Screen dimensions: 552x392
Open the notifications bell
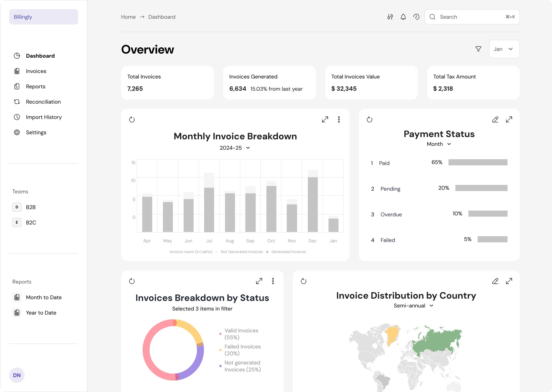tap(403, 17)
